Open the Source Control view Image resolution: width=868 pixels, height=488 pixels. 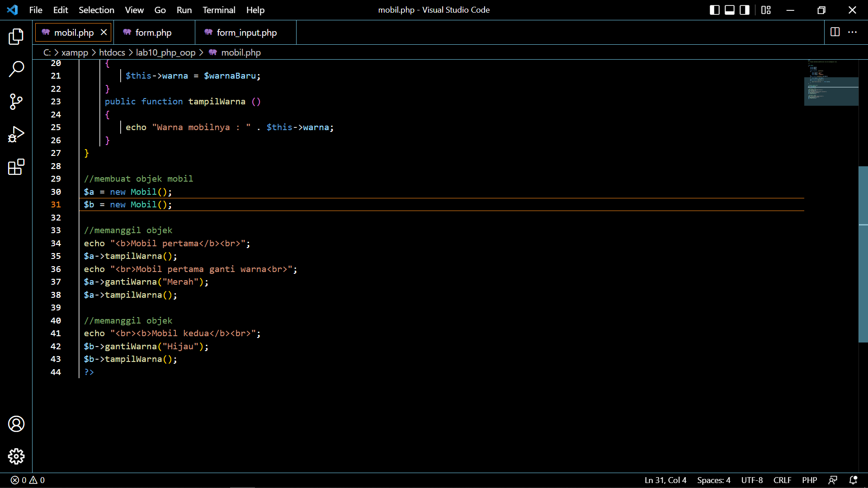16,102
